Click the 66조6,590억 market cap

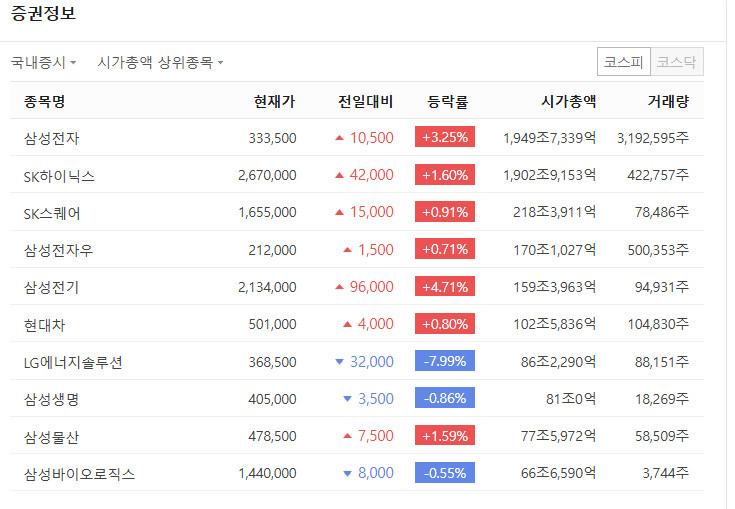pos(558,473)
